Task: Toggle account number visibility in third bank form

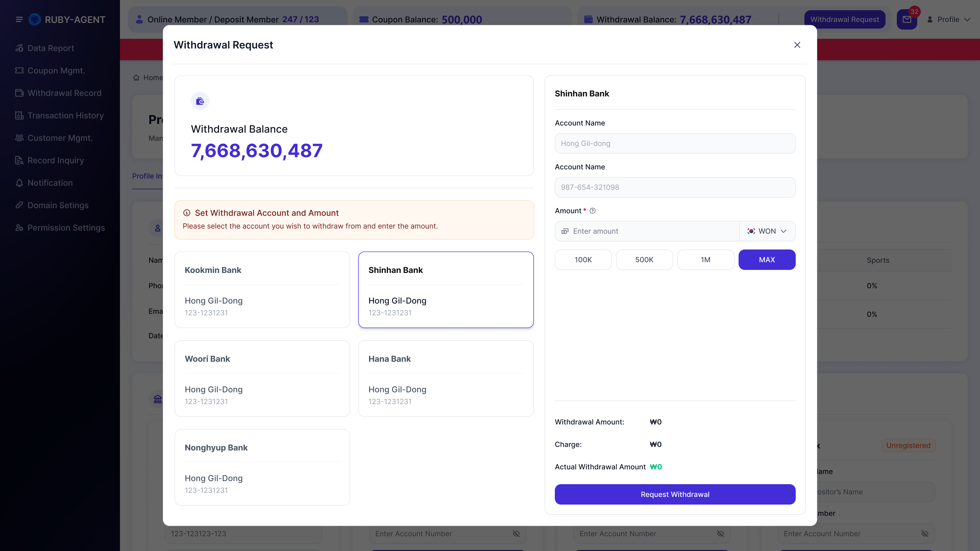Action: tap(720, 533)
